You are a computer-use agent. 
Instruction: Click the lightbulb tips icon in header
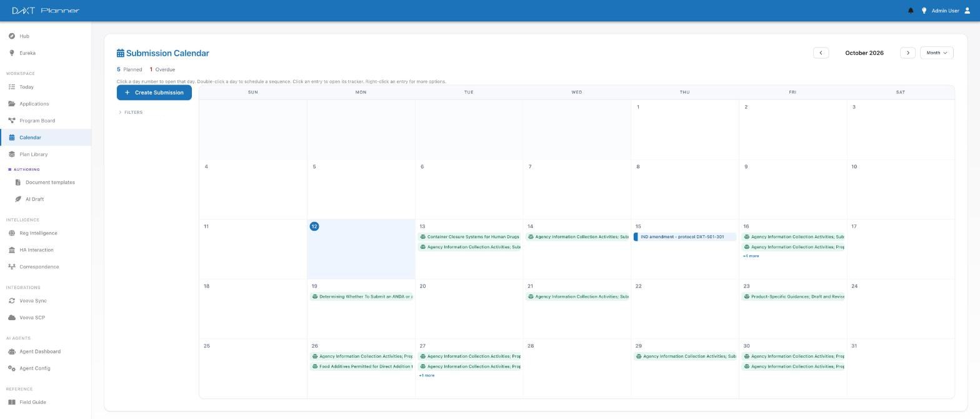[x=924, y=11]
